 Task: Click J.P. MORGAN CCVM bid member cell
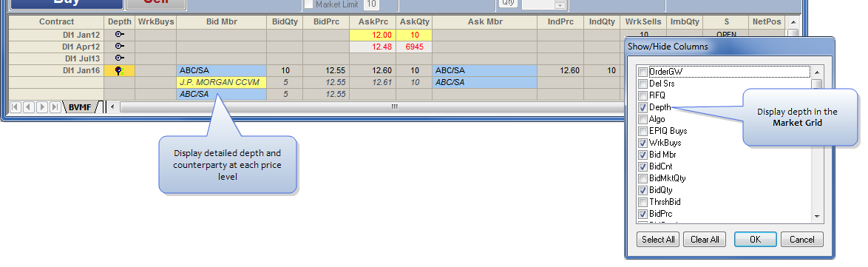221,82
